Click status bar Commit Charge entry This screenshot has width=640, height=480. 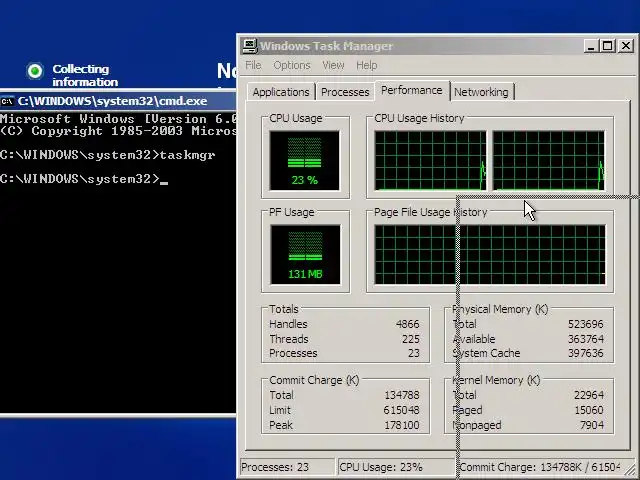click(540, 467)
